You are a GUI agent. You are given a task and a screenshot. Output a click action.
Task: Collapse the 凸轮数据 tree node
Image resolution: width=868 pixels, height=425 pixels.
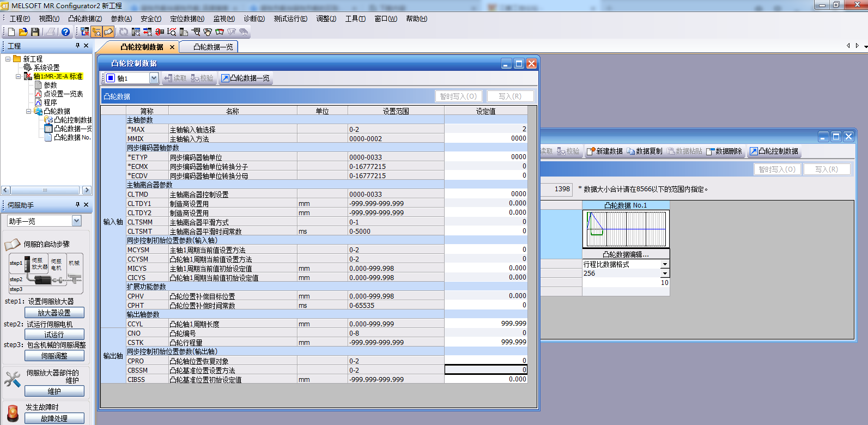tap(28, 111)
